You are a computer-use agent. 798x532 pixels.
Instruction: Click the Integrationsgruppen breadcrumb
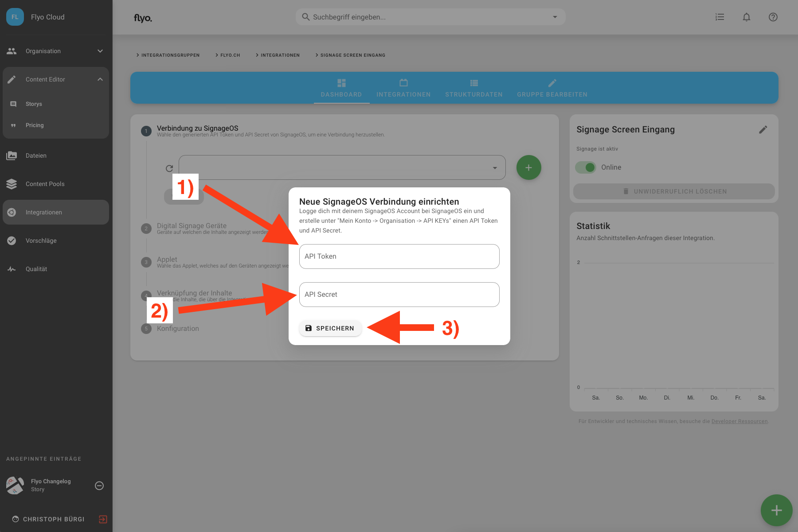[x=168, y=55]
